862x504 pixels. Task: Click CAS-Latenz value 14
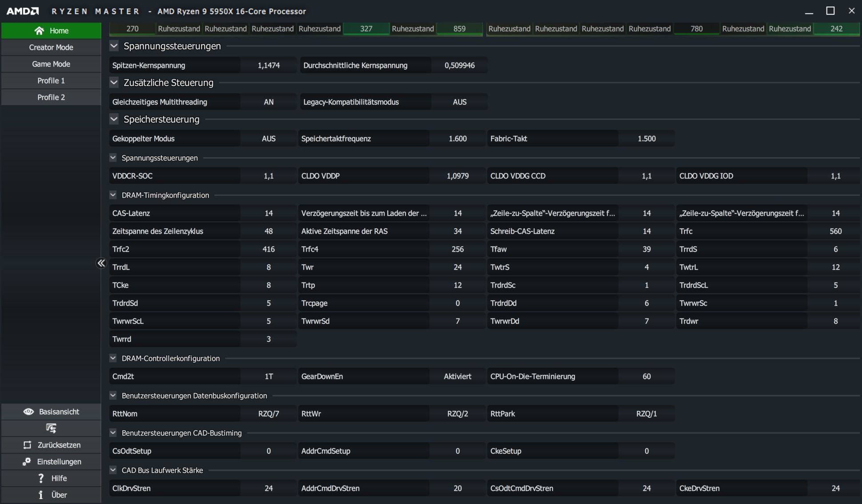[x=269, y=213]
